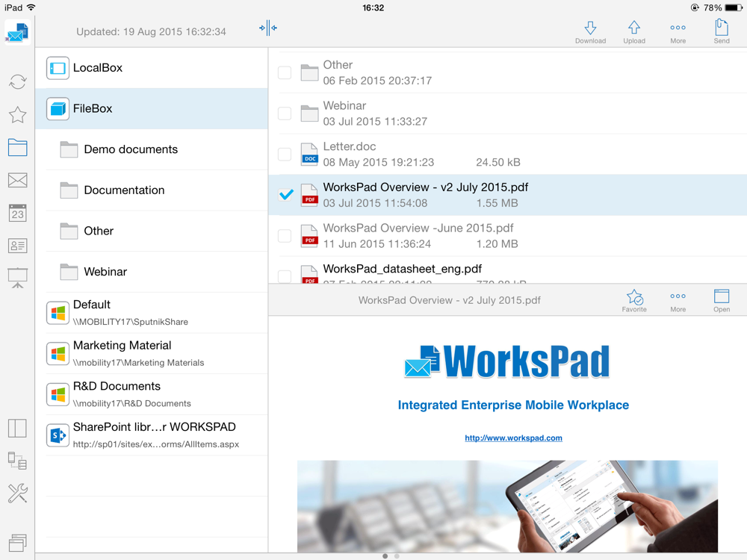Tap the WorksPad_datasheet_eng.pdf file name
The height and width of the screenshot is (560, 747).
[x=402, y=269]
